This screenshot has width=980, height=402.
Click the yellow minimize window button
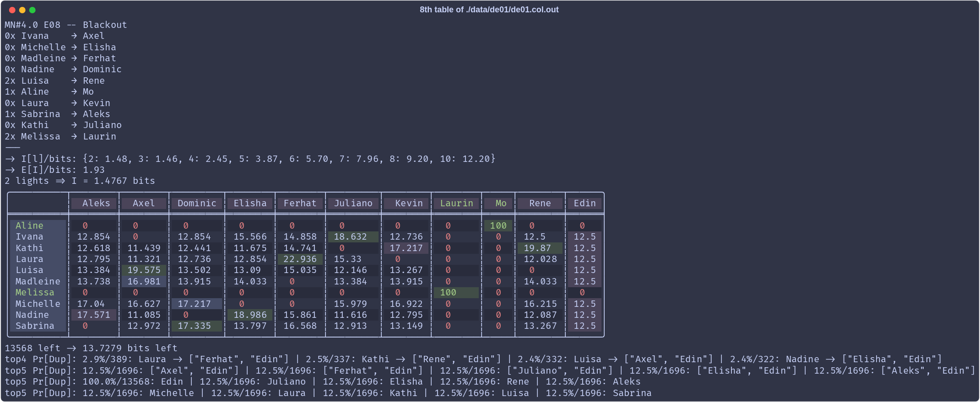[22, 10]
